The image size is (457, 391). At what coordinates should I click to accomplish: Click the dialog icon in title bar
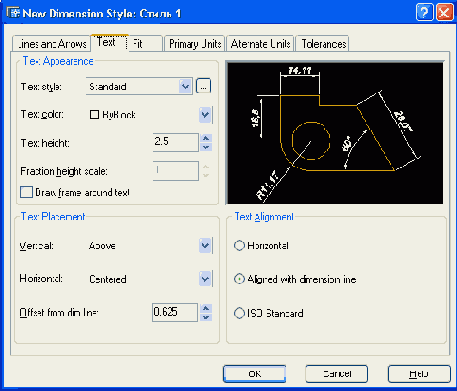(x=13, y=13)
